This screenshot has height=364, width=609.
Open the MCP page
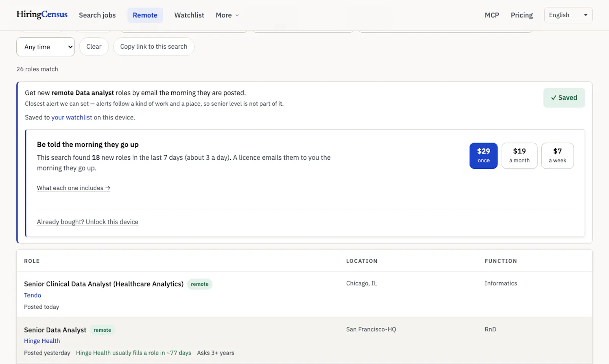pyautogui.click(x=492, y=15)
